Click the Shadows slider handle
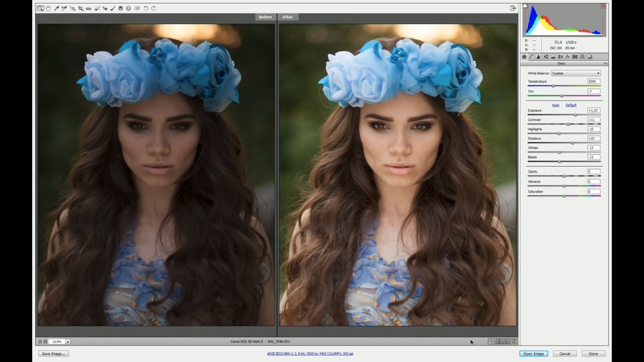644x362 pixels. pyautogui.click(x=573, y=143)
